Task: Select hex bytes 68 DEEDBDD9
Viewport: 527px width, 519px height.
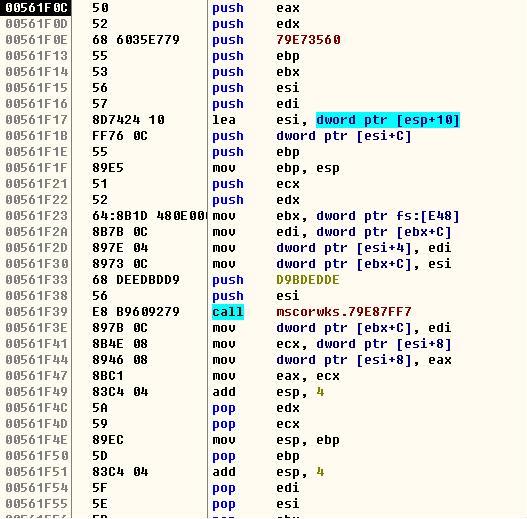Action: (136, 280)
